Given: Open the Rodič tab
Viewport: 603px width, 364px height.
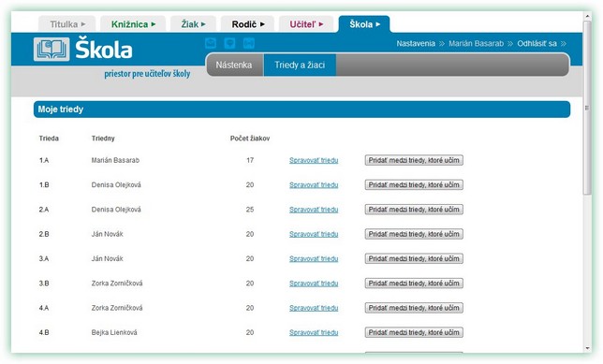Looking at the screenshot, I should tap(247, 24).
